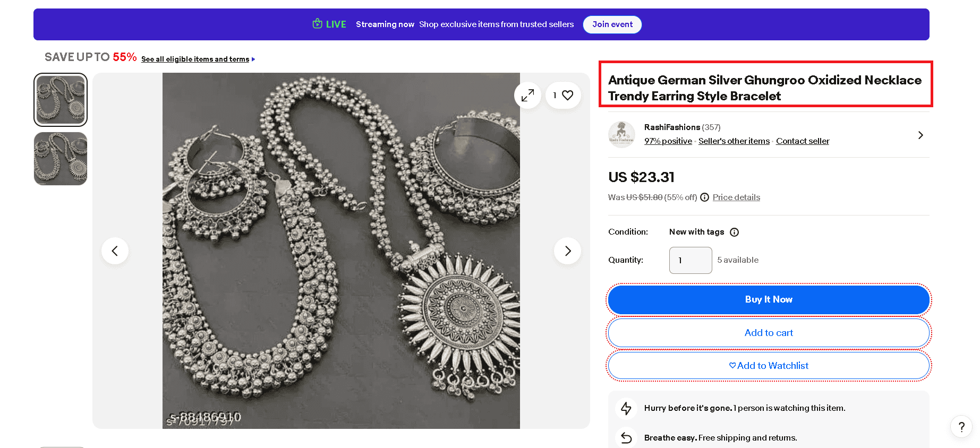
Task: Click the green LIVE gift icon in banner
Action: pyautogui.click(x=317, y=24)
